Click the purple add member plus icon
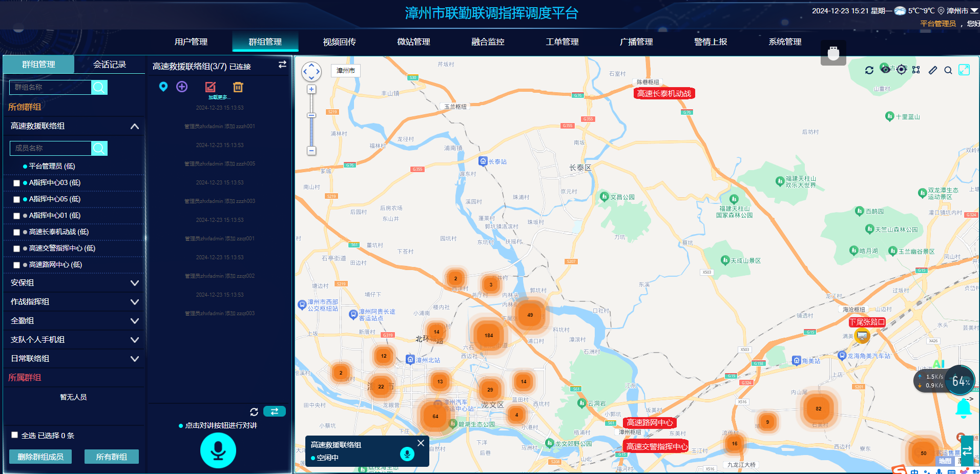 [182, 87]
